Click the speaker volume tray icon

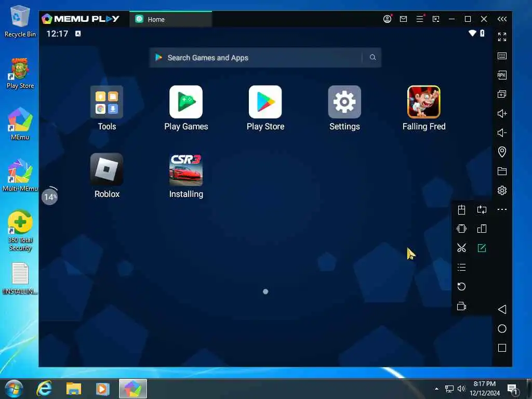tap(461, 389)
